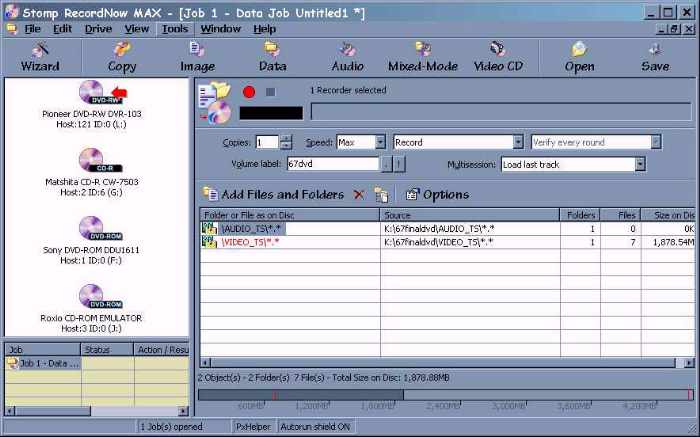The height and width of the screenshot is (437, 700).
Task: Click second small button after Volume label
Action: [x=399, y=164]
